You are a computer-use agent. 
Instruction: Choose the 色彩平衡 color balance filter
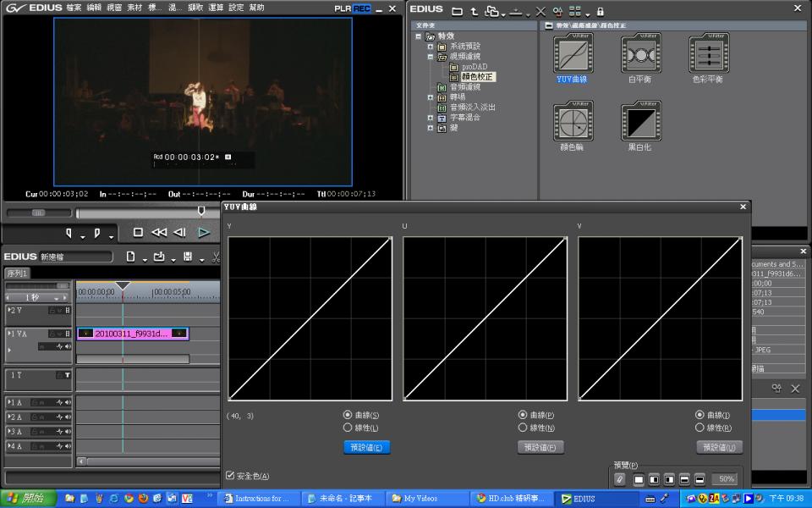(708, 54)
